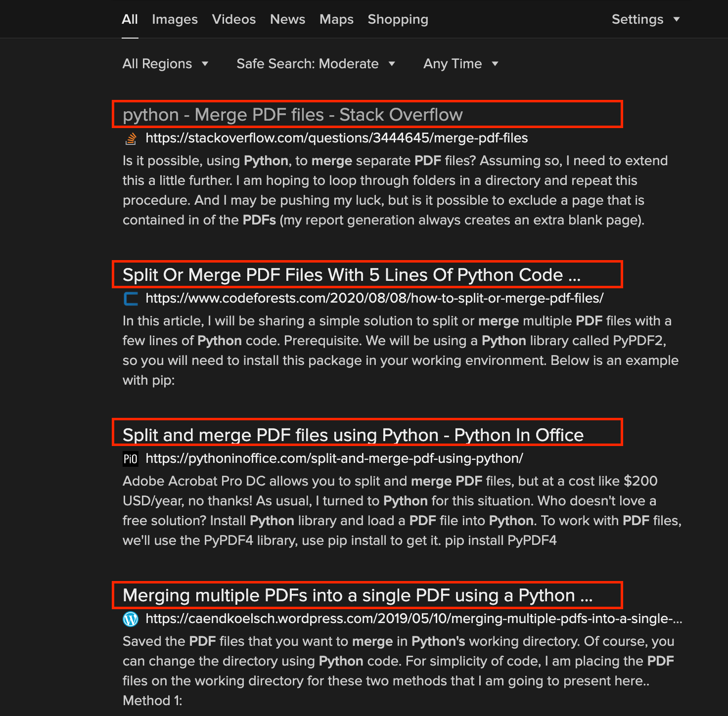This screenshot has height=716, width=728.
Task: Click the snippet beginning 'Adobe Acrobat Pro DC allows'
Action: point(402,511)
